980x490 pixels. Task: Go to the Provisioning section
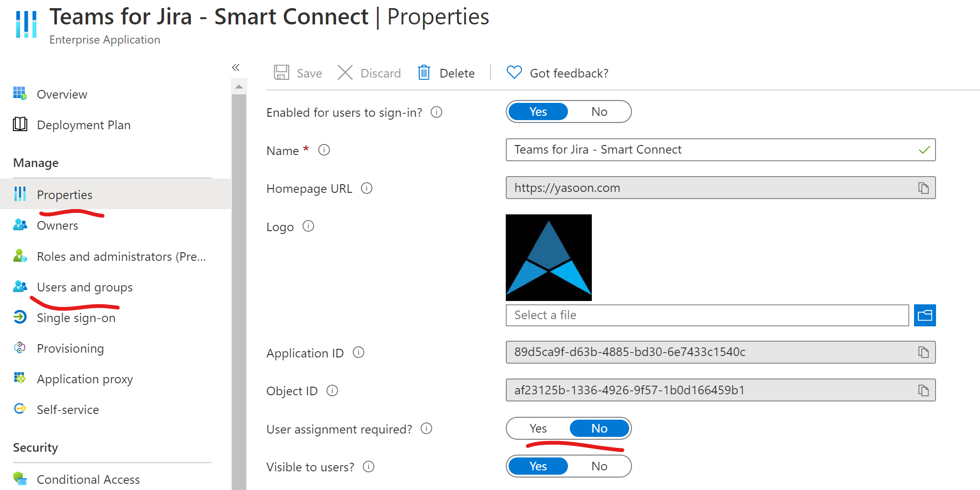point(70,348)
